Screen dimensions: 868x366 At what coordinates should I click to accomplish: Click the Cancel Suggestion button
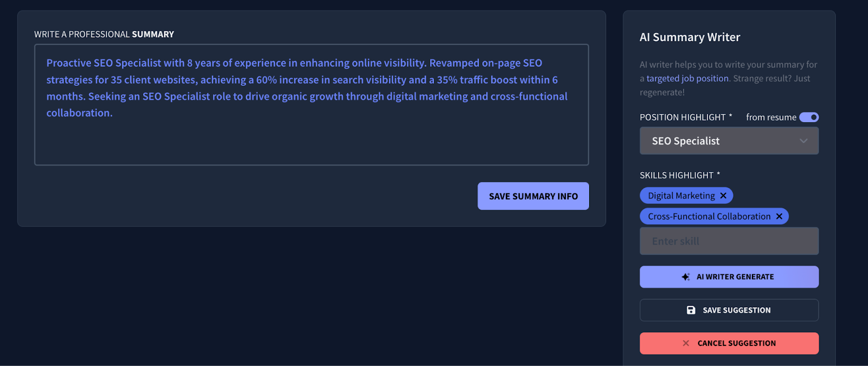pyautogui.click(x=729, y=343)
